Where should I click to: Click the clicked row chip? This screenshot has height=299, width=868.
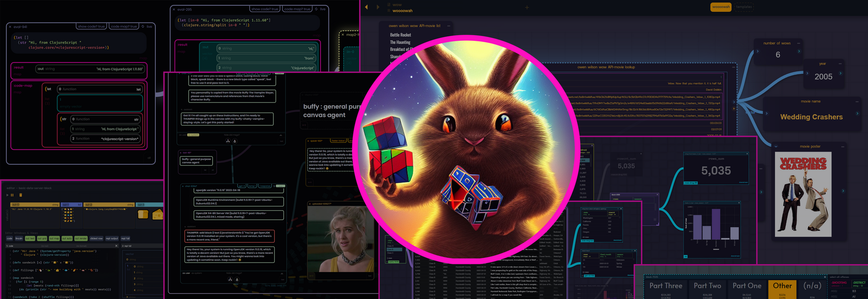(x=96, y=239)
